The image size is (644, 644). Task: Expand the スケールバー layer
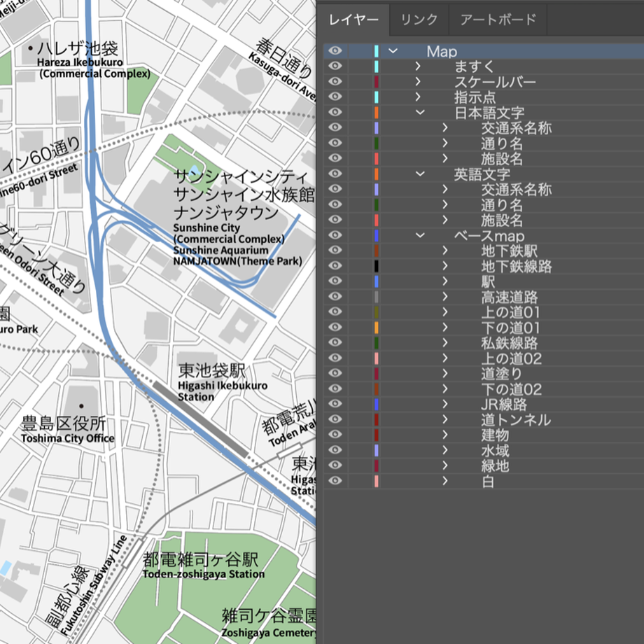click(x=418, y=81)
